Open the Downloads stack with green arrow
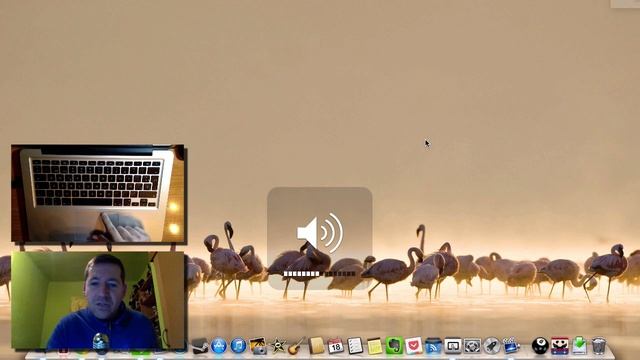The image size is (640, 360). point(579,346)
